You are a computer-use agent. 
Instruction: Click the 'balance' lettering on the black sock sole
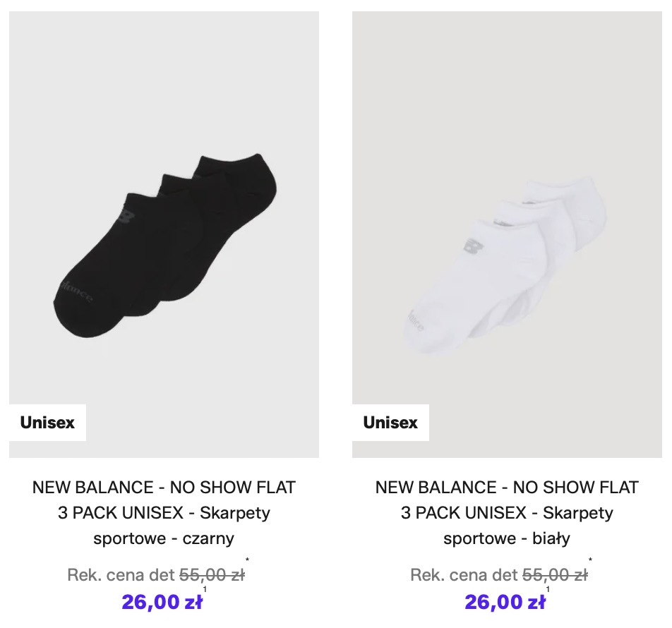point(75,290)
